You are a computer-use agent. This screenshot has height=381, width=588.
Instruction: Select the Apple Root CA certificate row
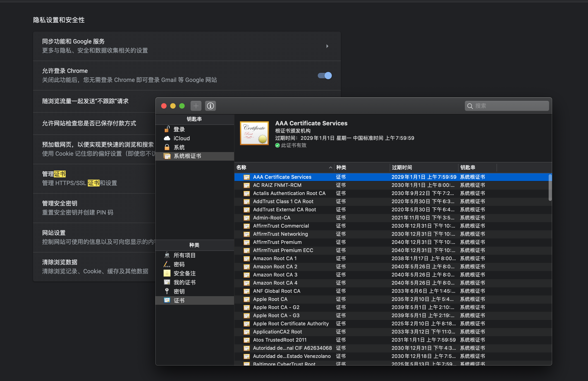[270, 299]
